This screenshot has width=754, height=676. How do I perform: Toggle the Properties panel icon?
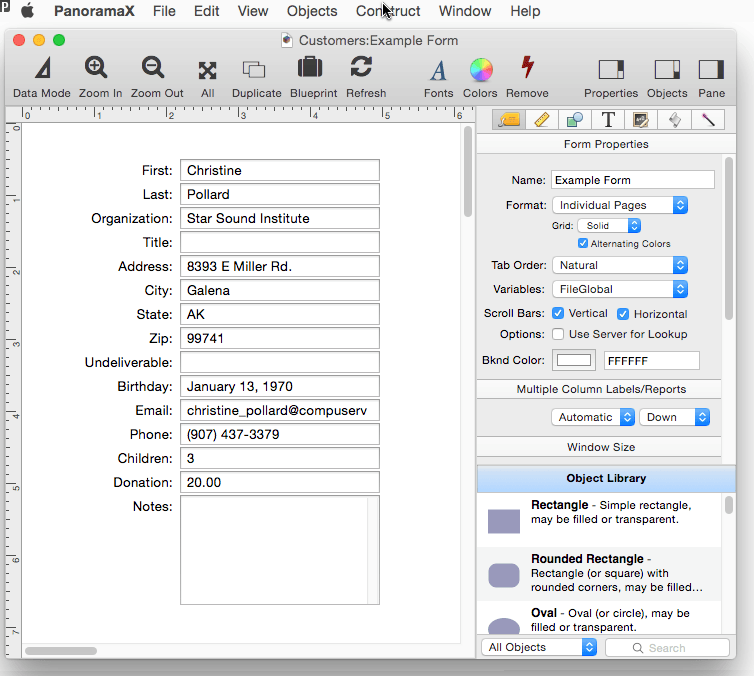pos(611,70)
